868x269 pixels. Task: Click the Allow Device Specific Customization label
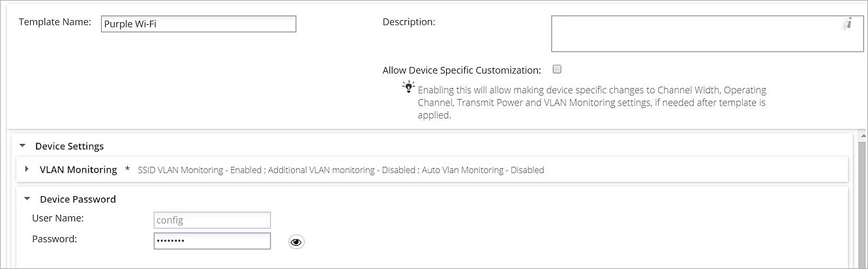[x=462, y=70]
